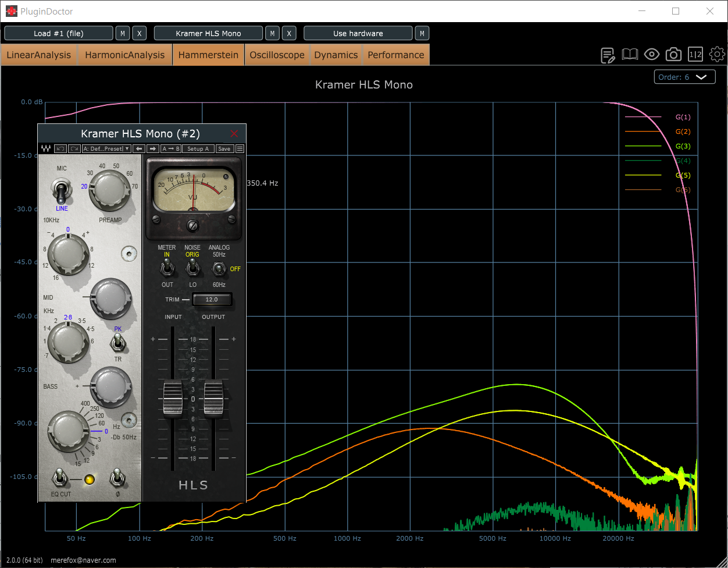Open the notes editor icon
Screen dimensions: 728x568
coord(608,55)
